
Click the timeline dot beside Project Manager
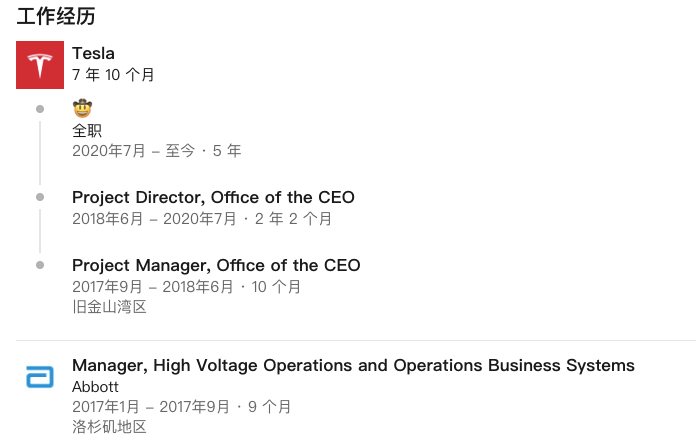pyautogui.click(x=40, y=265)
